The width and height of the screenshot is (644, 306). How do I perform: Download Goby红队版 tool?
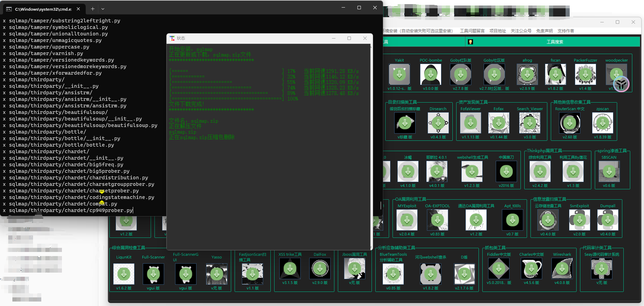coord(461,74)
